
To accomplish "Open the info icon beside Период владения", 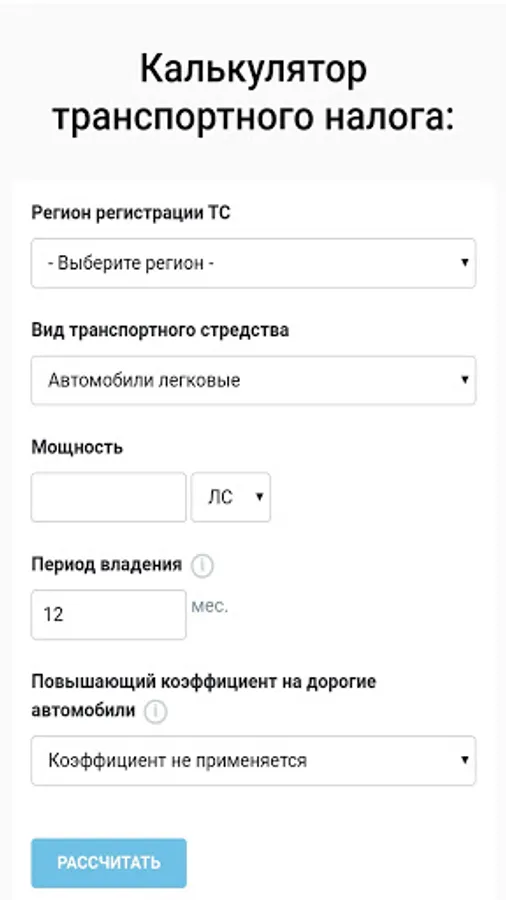I will pos(202,567).
